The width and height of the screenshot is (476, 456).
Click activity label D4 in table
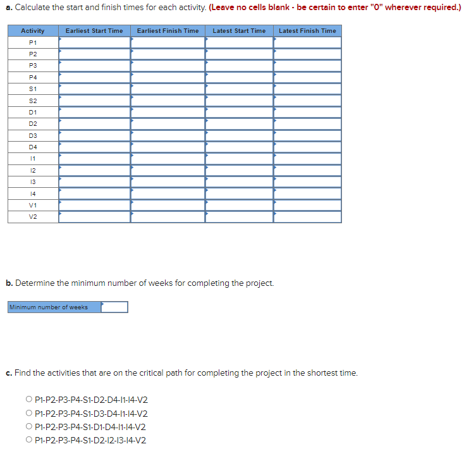point(33,147)
